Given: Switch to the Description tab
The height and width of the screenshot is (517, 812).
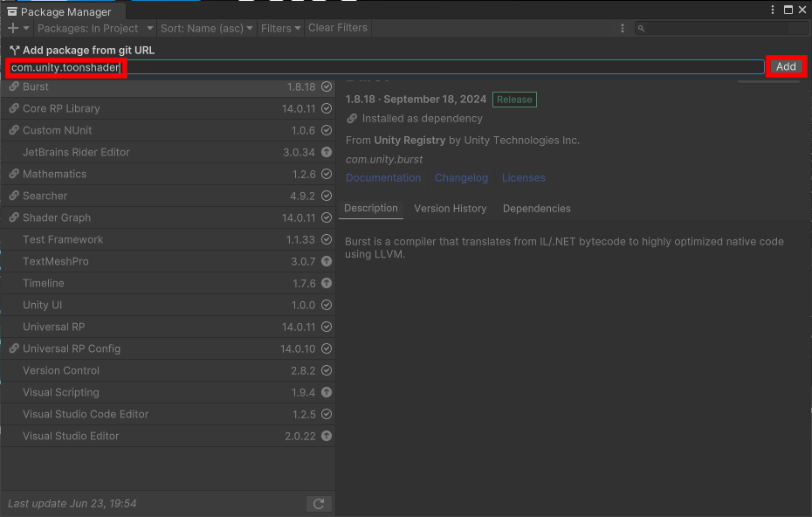Looking at the screenshot, I should pyautogui.click(x=371, y=208).
